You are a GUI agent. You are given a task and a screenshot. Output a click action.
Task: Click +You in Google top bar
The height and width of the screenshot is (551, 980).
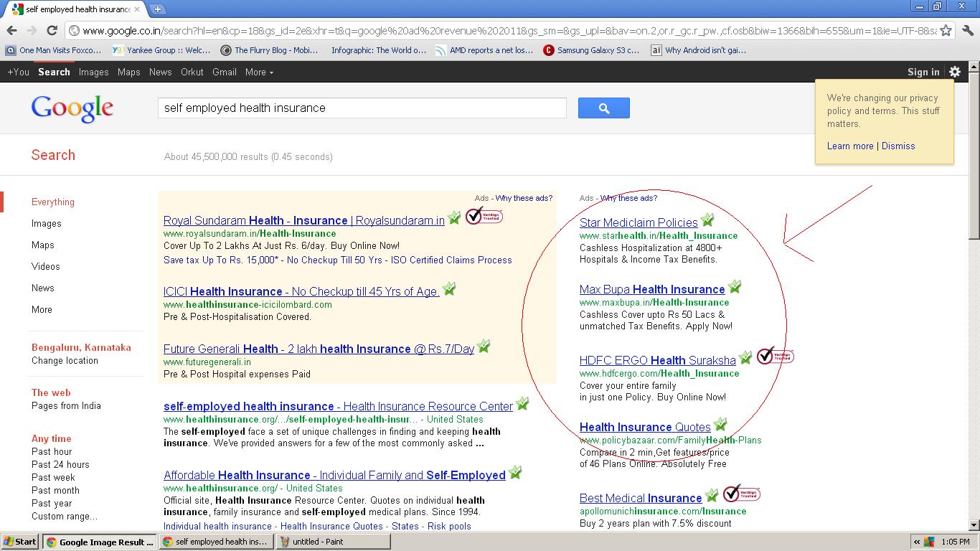[18, 72]
